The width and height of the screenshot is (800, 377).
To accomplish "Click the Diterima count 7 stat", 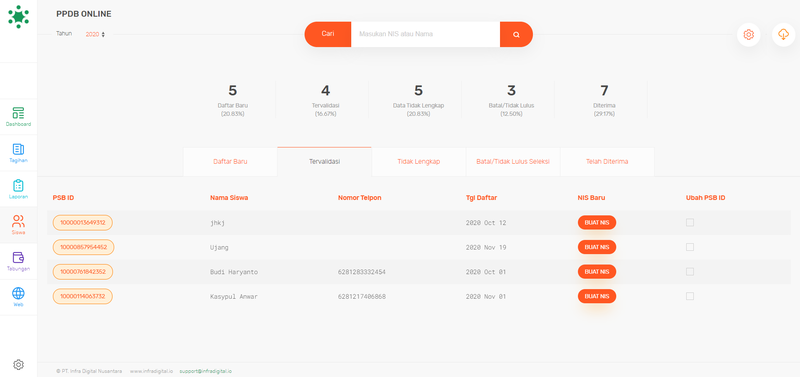I will 604,100.
